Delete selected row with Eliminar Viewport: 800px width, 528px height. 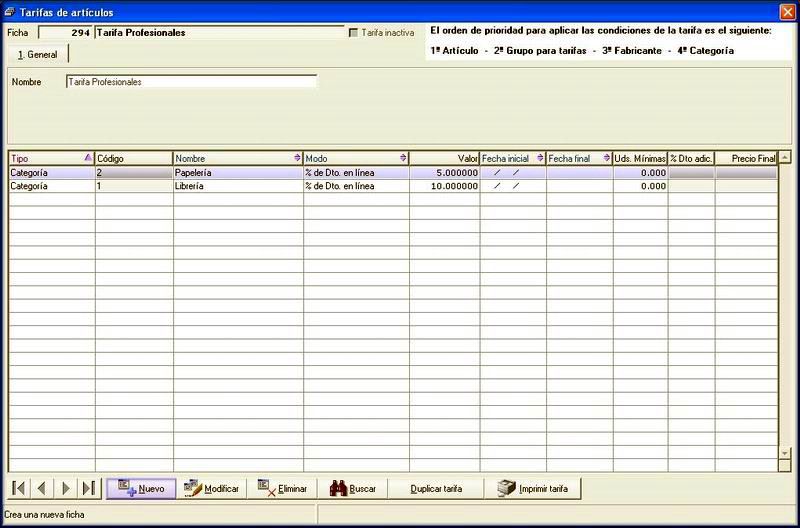point(282,488)
